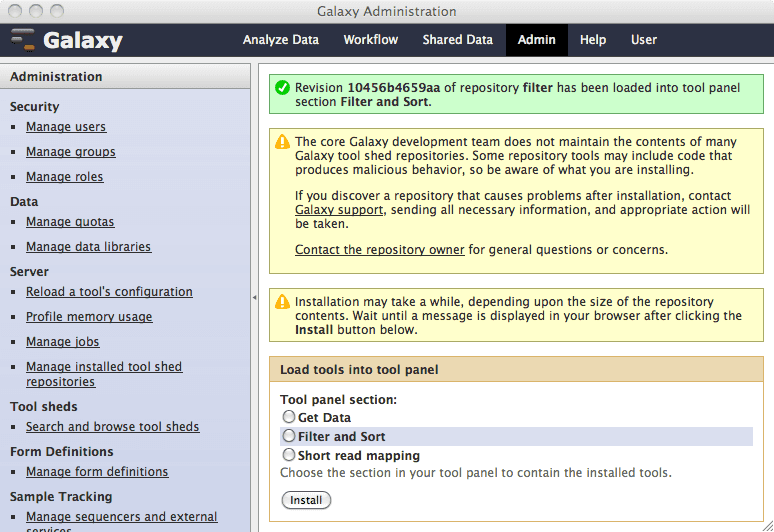The height and width of the screenshot is (532, 774).
Task: Choose the Filter and Sort radio option
Action: (x=289, y=436)
